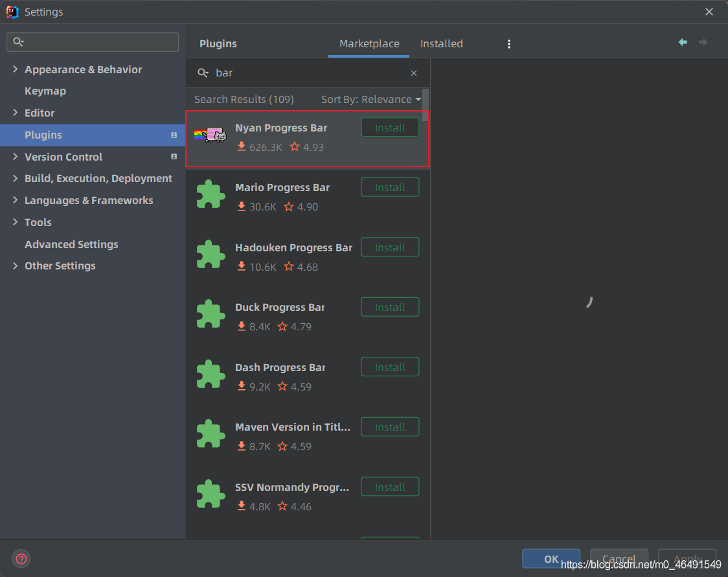728x577 pixels.
Task: Click the Nyan Progress Bar download icon
Action: pyautogui.click(x=242, y=147)
